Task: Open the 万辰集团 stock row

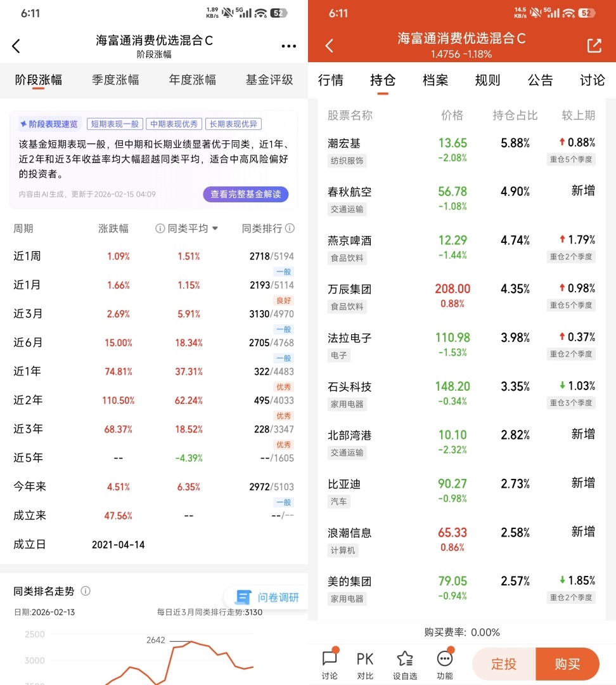Action: [461, 297]
